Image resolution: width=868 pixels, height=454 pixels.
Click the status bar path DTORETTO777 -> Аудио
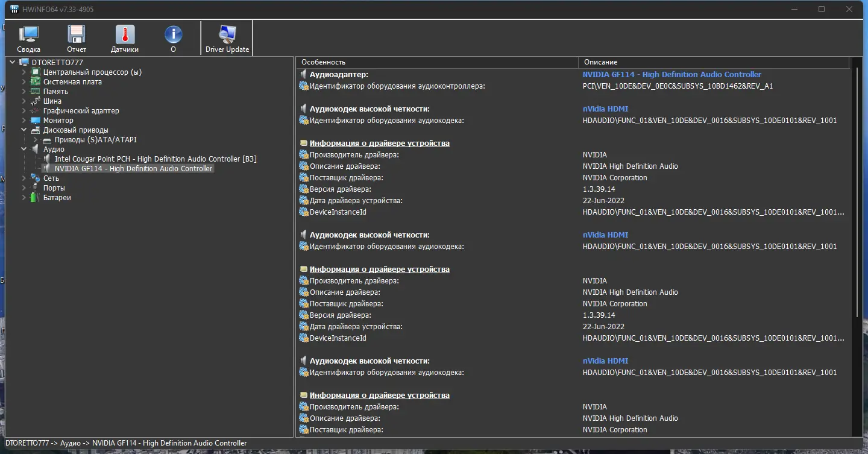125,443
